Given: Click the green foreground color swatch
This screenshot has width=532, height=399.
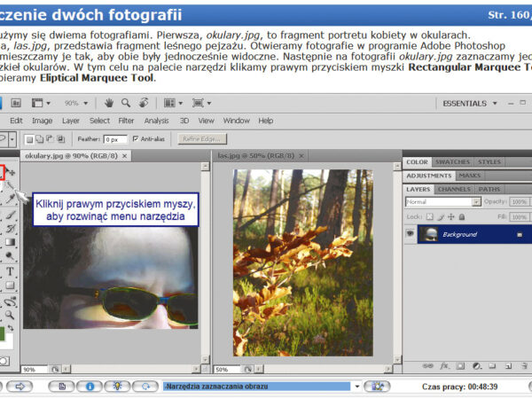Looking at the screenshot, I should [3, 335].
